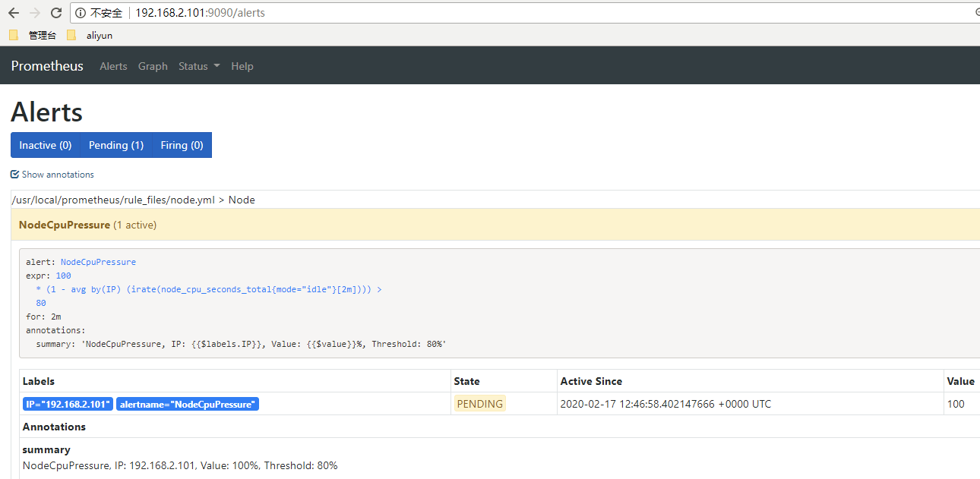The height and width of the screenshot is (479, 980).
Task: Click the Alerts page heading
Action: click(46, 112)
